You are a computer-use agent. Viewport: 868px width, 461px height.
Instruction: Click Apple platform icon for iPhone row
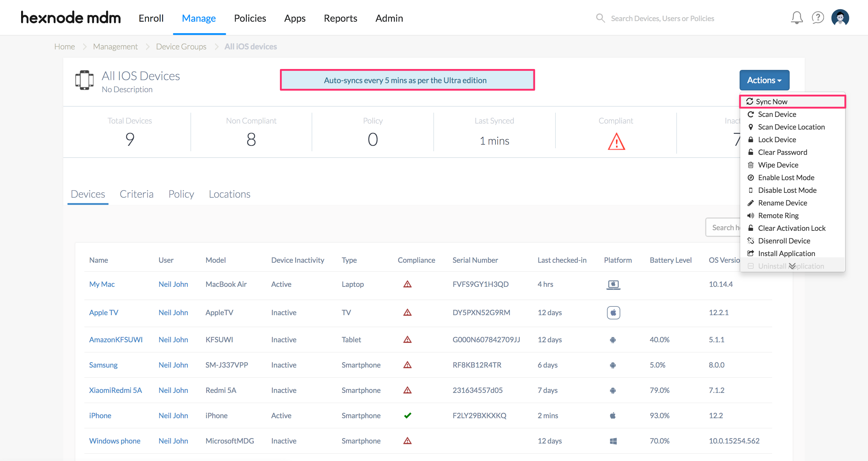(x=613, y=415)
